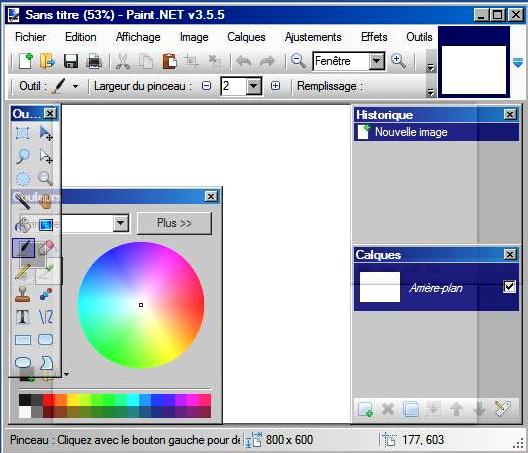
Task: Choose the black palette swatch
Action: point(25,400)
